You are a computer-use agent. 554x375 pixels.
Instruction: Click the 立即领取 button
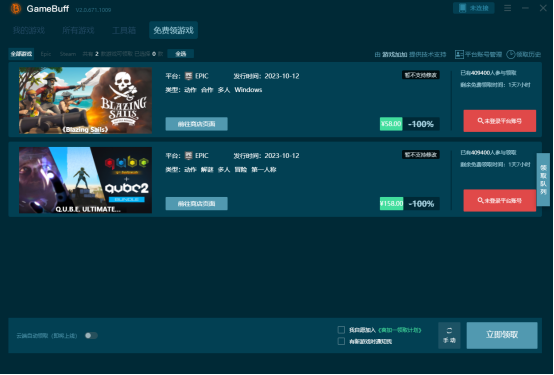[502, 335]
